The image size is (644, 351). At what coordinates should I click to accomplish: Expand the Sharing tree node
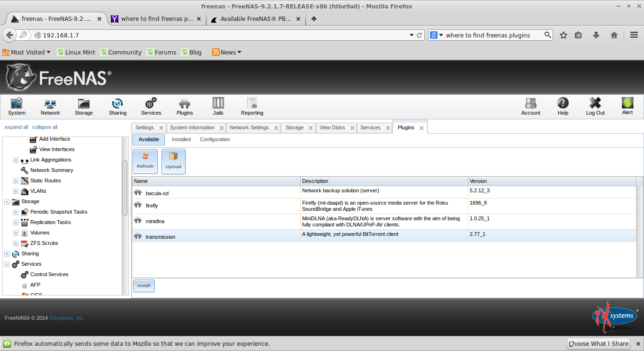pyautogui.click(x=7, y=254)
